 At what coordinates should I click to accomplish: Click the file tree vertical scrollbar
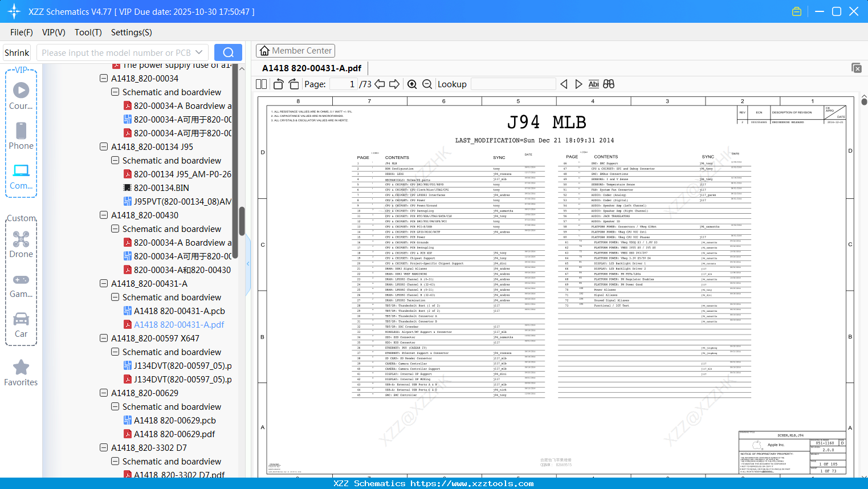pyautogui.click(x=242, y=221)
